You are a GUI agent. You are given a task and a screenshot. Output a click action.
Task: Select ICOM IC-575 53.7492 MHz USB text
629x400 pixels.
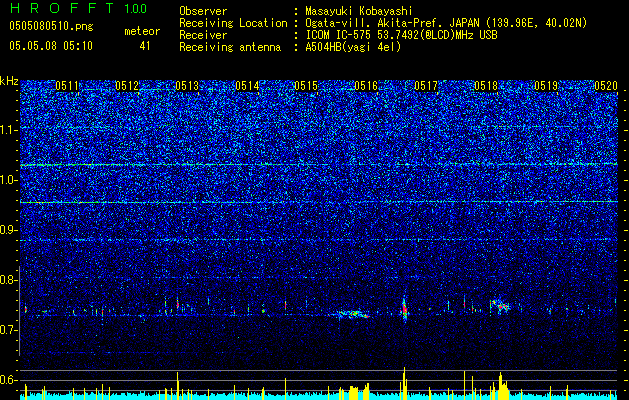[401, 35]
